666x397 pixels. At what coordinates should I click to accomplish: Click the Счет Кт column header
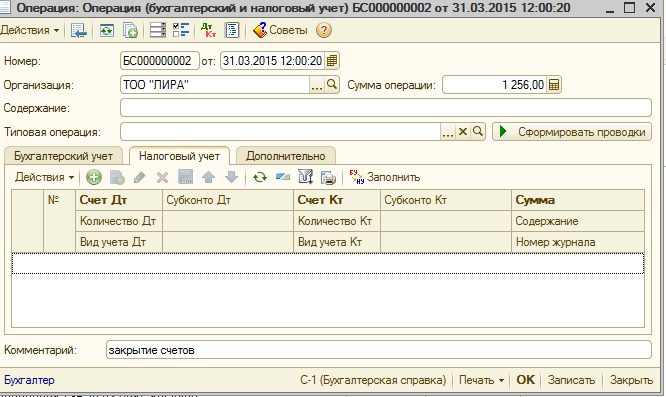pos(337,200)
